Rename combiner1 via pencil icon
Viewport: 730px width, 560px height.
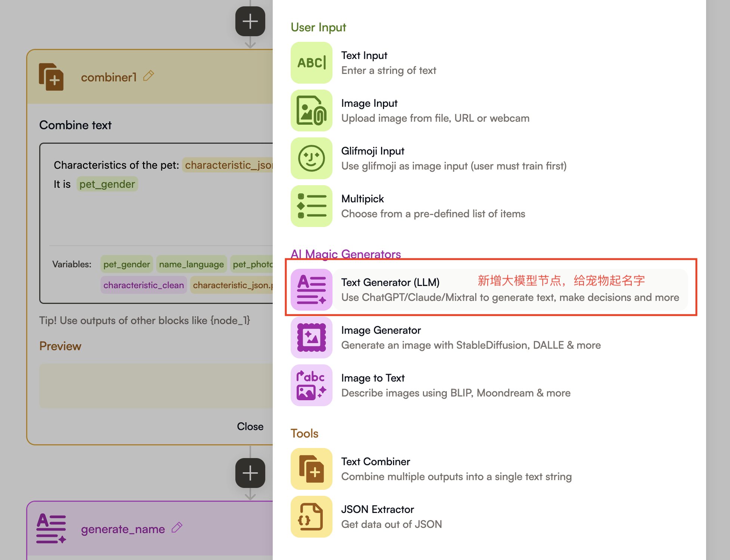click(149, 76)
